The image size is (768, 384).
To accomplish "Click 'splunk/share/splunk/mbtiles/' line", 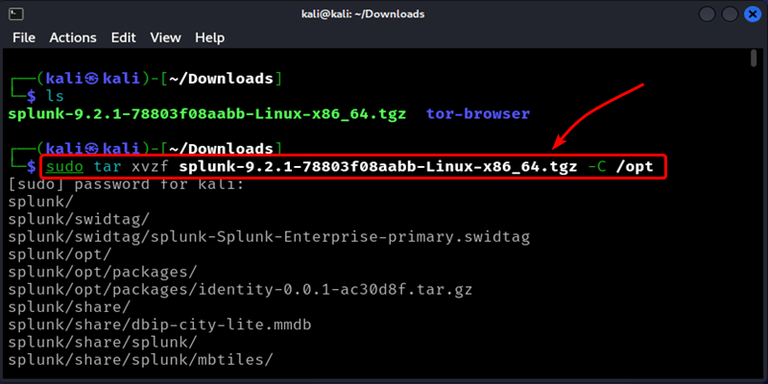I will tap(140, 360).
